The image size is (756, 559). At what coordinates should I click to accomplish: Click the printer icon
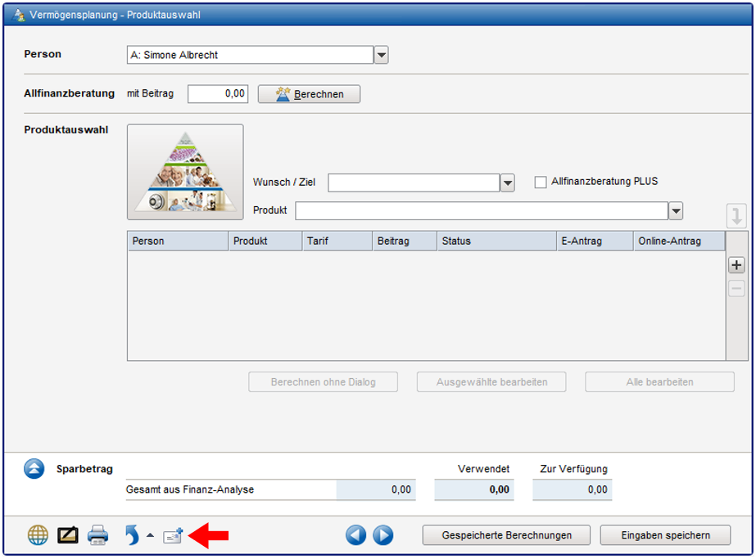pyautogui.click(x=97, y=536)
